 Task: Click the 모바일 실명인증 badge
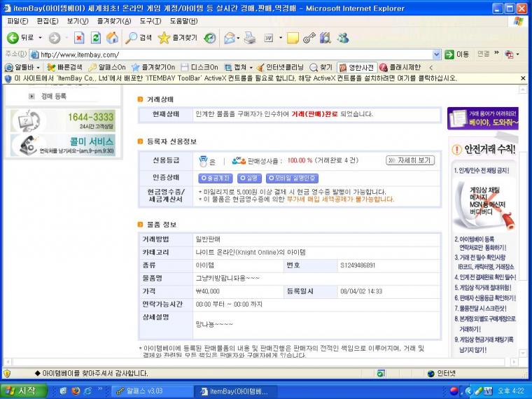click(x=292, y=178)
